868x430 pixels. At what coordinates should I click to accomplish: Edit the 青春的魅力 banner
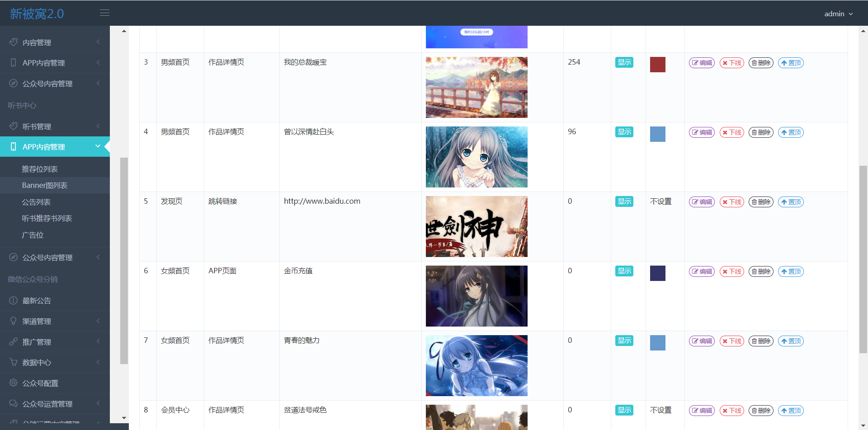click(x=702, y=341)
